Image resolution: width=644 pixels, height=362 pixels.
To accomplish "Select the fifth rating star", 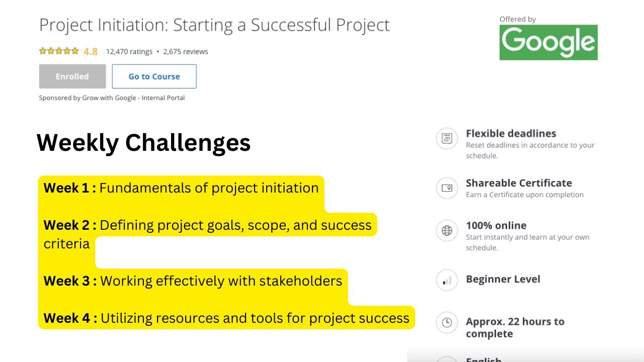I will point(74,51).
